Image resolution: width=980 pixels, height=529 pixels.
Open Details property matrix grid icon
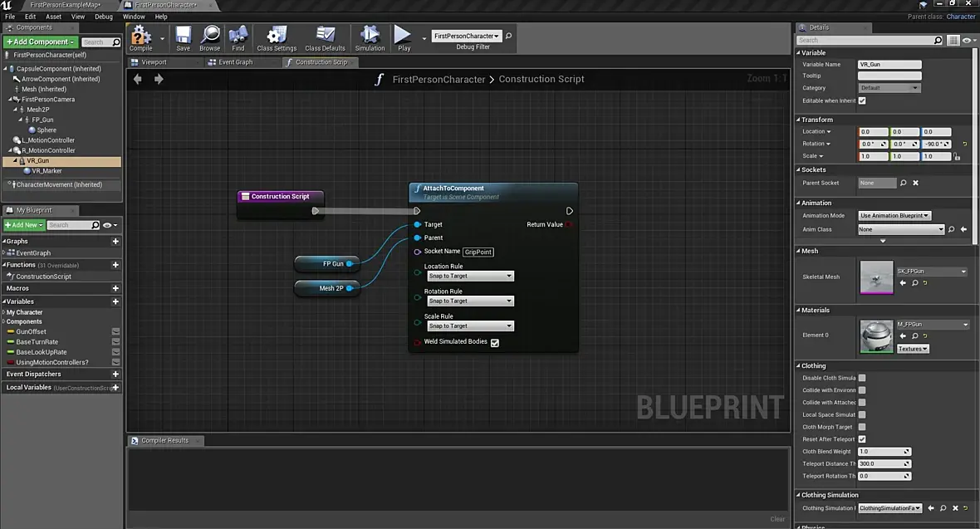coord(953,40)
